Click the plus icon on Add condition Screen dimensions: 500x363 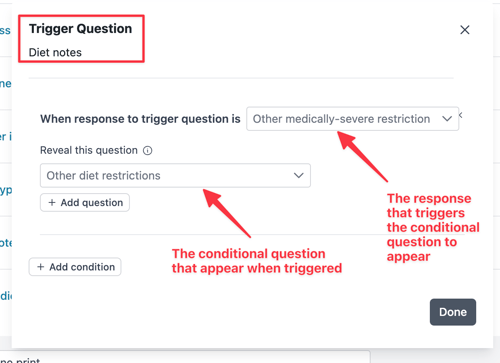point(40,267)
